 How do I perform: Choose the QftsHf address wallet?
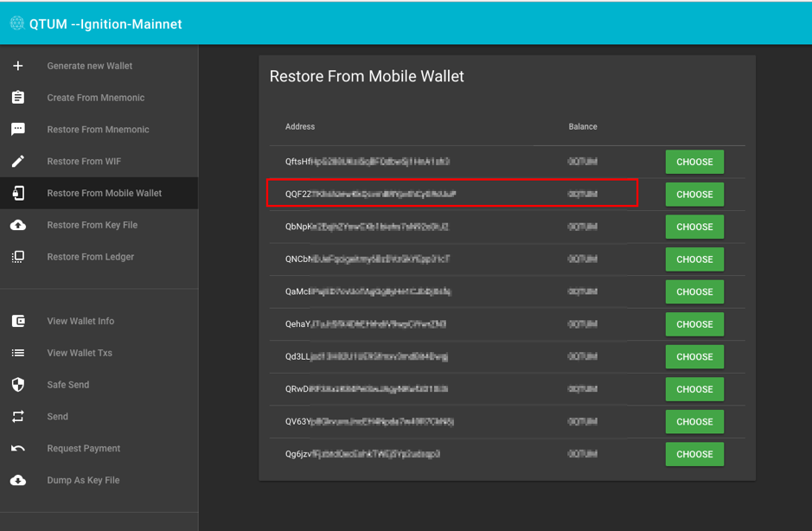tap(694, 162)
